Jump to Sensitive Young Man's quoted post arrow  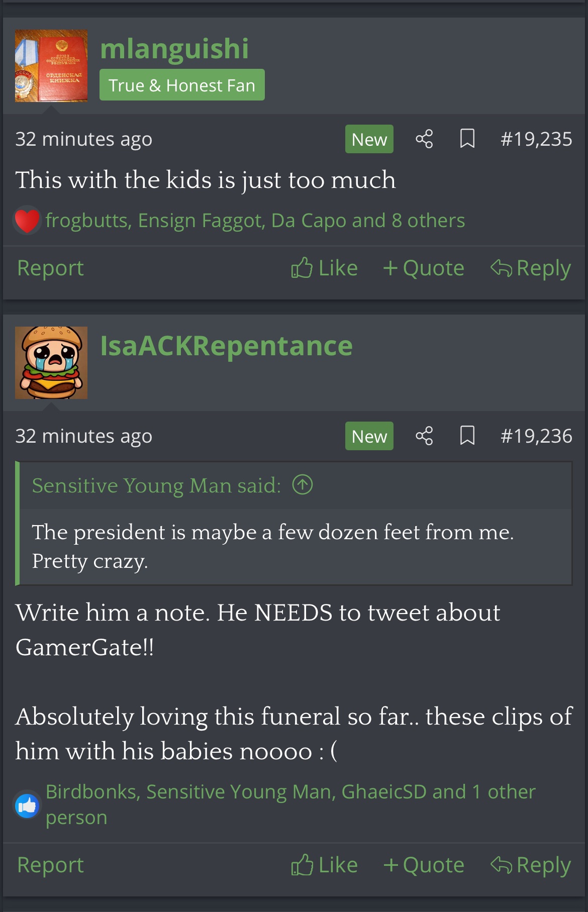tap(303, 485)
